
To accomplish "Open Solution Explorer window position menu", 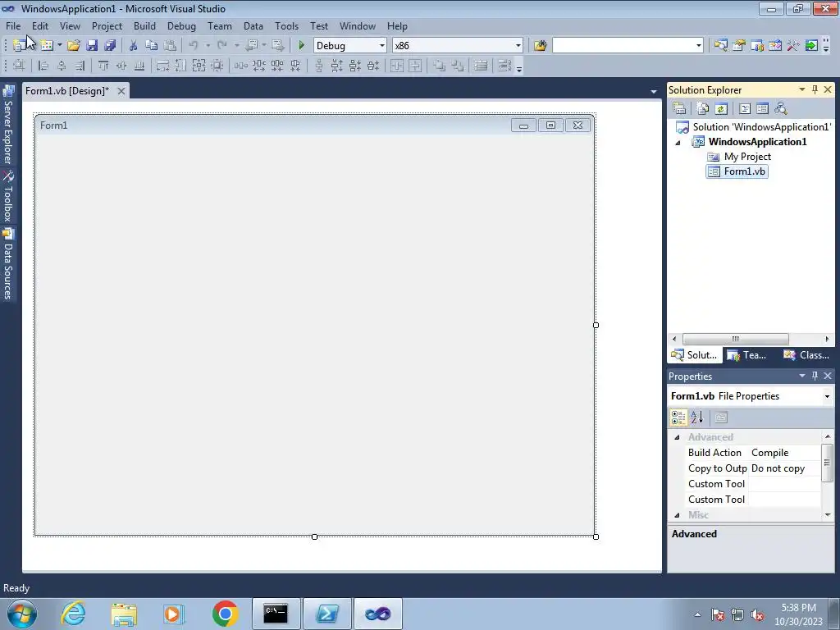I will [x=802, y=89].
